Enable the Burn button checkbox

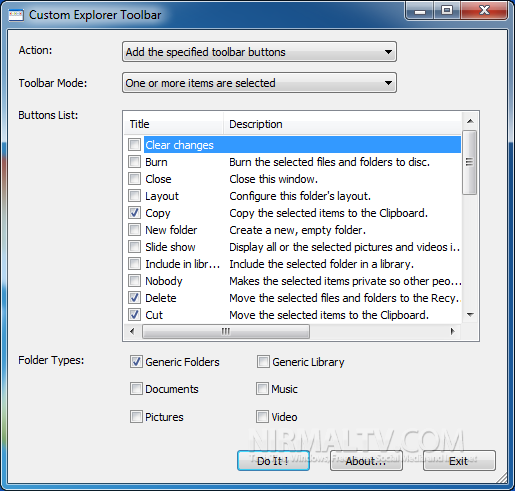click(x=135, y=162)
